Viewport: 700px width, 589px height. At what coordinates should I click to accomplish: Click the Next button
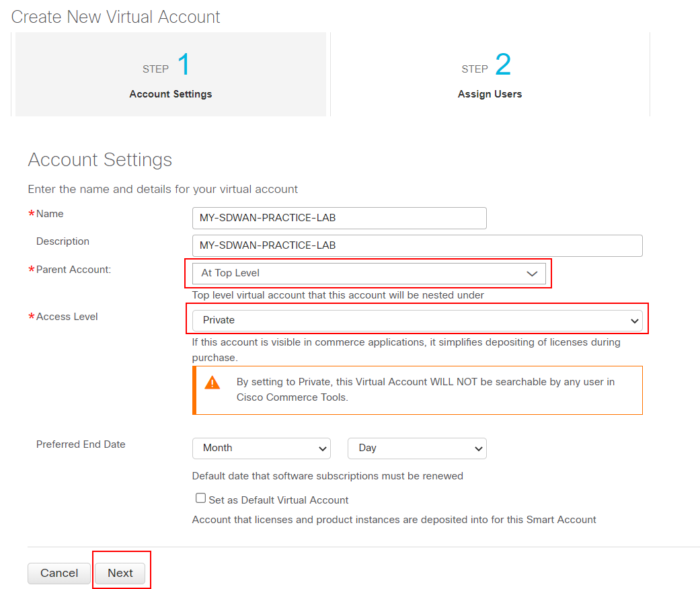point(120,572)
